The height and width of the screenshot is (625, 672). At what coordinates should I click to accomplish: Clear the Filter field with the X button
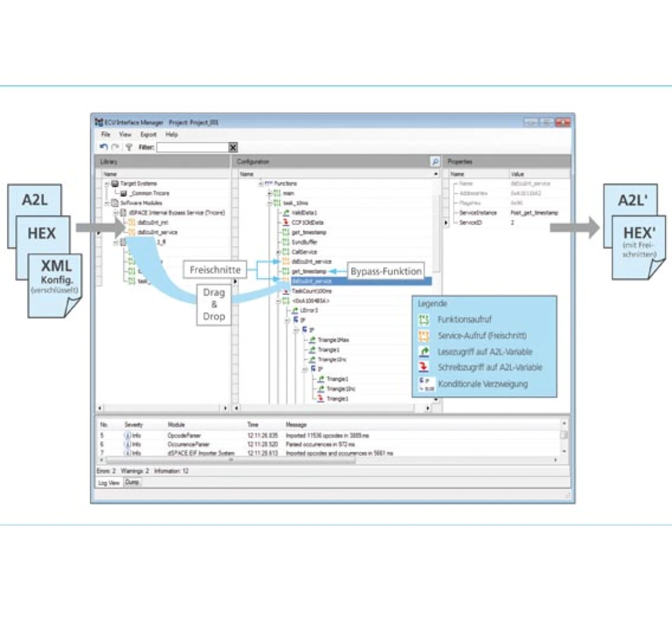233,148
